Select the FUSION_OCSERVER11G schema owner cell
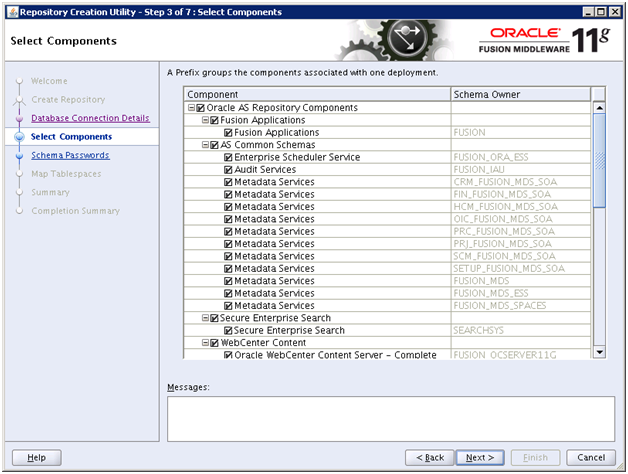 tap(521, 354)
